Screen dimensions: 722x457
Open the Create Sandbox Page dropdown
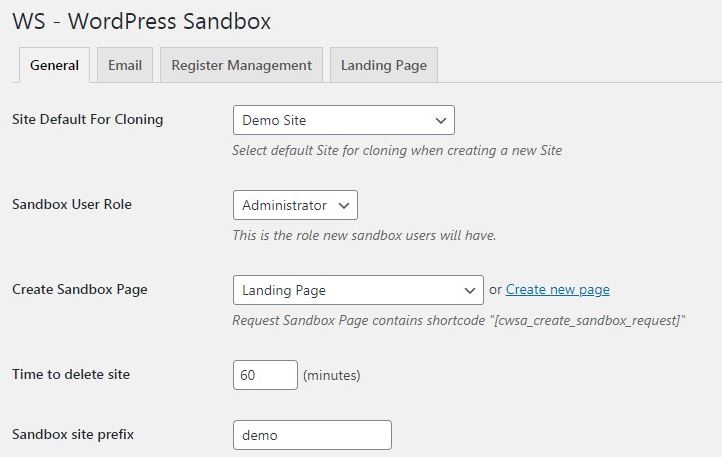358,290
